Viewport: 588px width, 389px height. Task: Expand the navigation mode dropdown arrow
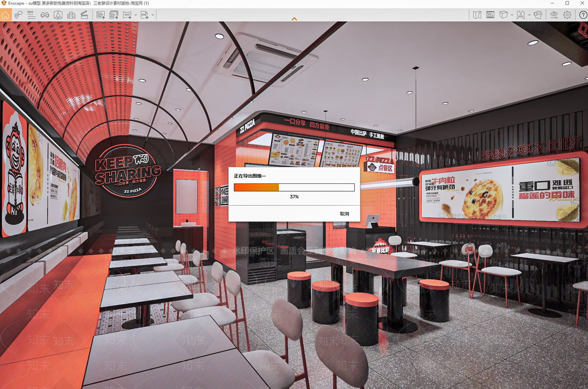click(x=529, y=15)
